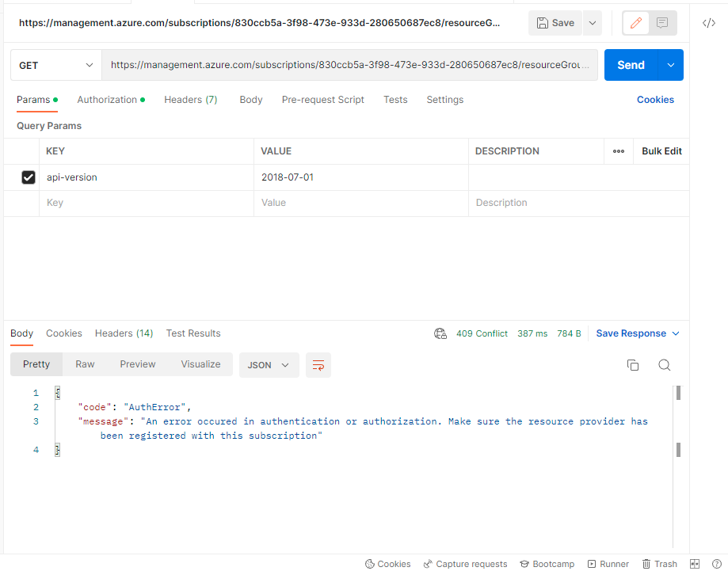The width and height of the screenshot is (728, 571).
Task: Copy the response with the copy icon
Action: click(633, 365)
